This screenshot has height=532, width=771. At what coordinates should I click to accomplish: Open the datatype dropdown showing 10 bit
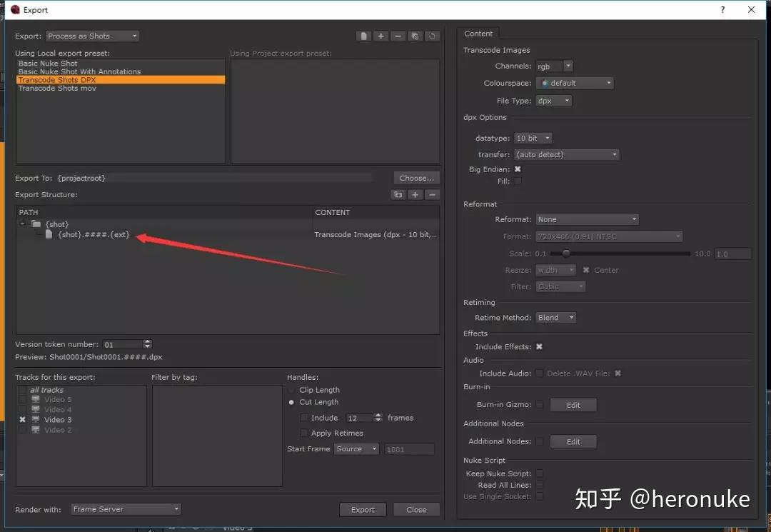click(533, 138)
